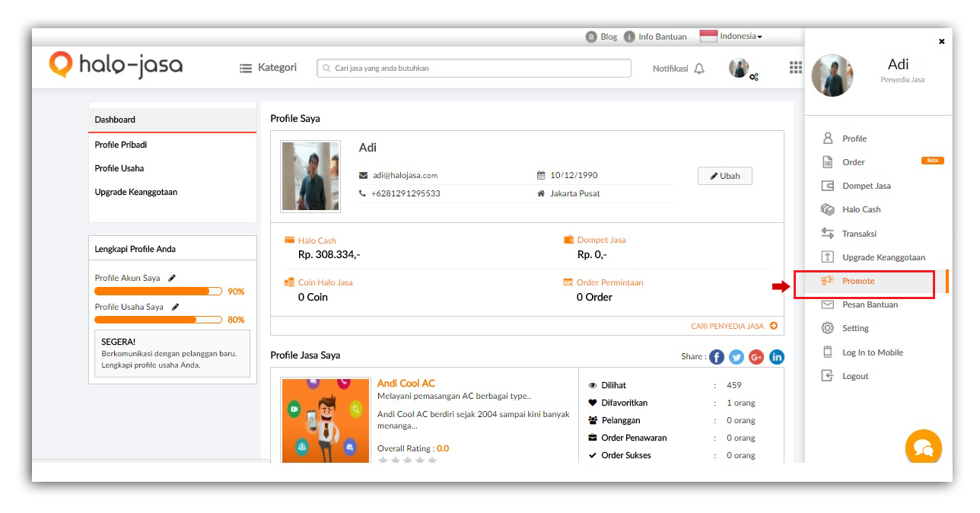The height and width of the screenshot is (513, 980).
Task: Click the SEGERA! notice box
Action: [172, 353]
